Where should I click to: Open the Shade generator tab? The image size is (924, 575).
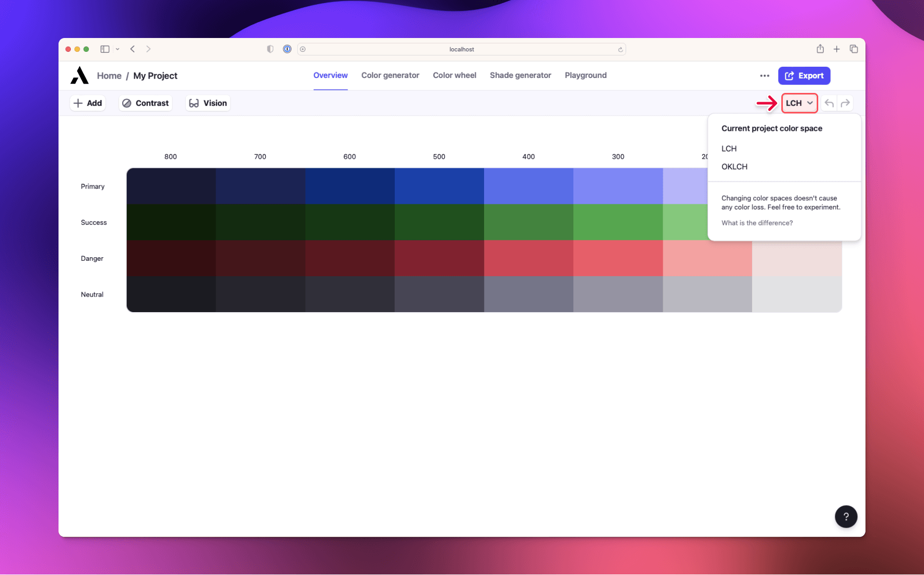click(x=520, y=75)
